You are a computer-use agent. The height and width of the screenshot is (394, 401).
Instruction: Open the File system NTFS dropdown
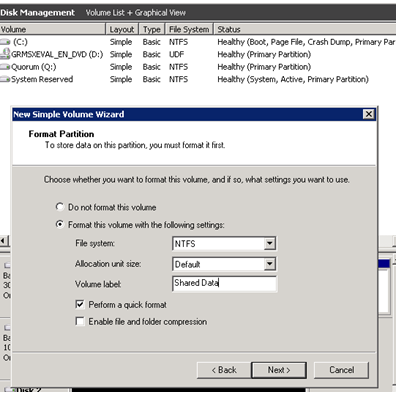270,244
